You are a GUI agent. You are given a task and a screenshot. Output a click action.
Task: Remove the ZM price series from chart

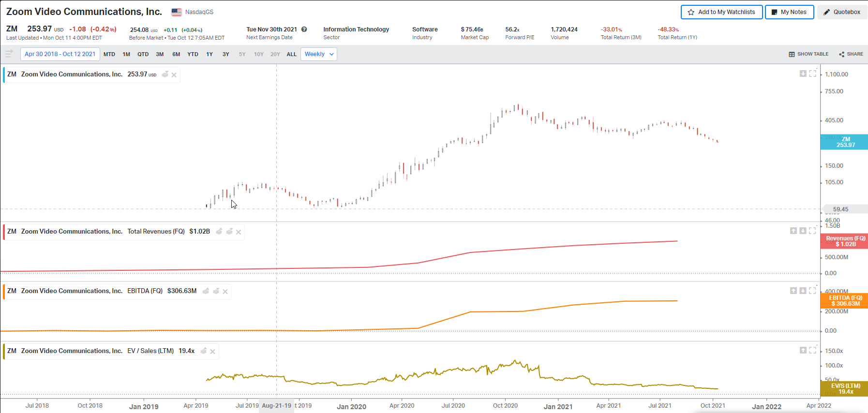click(174, 75)
